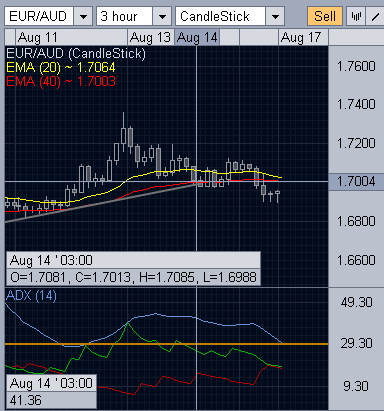Click the 49.30 ADX axis label
This screenshot has height=411, width=384.
[356, 302]
